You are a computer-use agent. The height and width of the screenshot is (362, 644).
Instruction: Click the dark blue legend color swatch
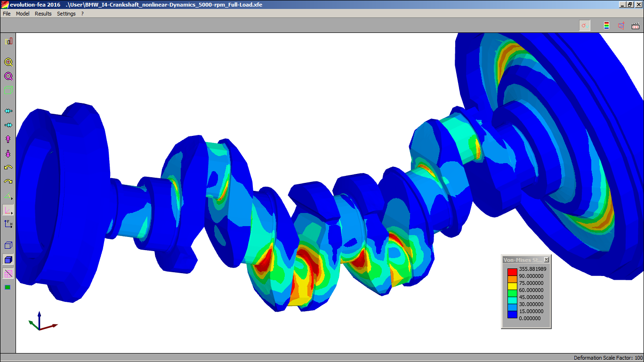tap(512, 314)
